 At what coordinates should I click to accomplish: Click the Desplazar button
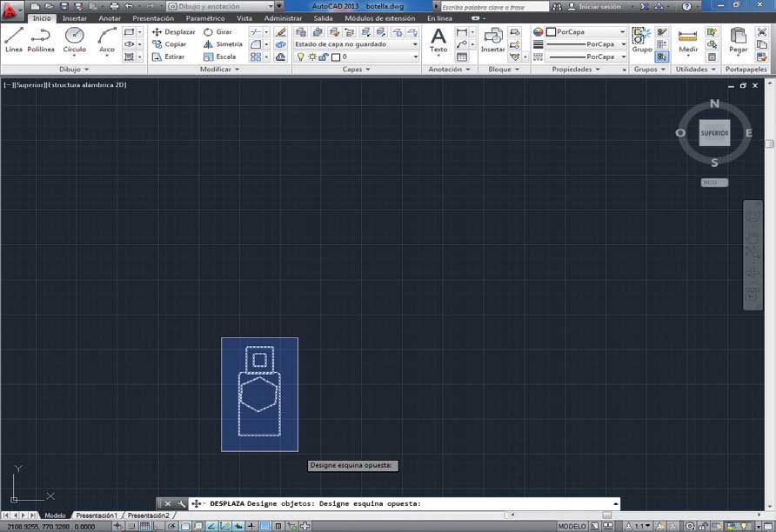pos(174,32)
